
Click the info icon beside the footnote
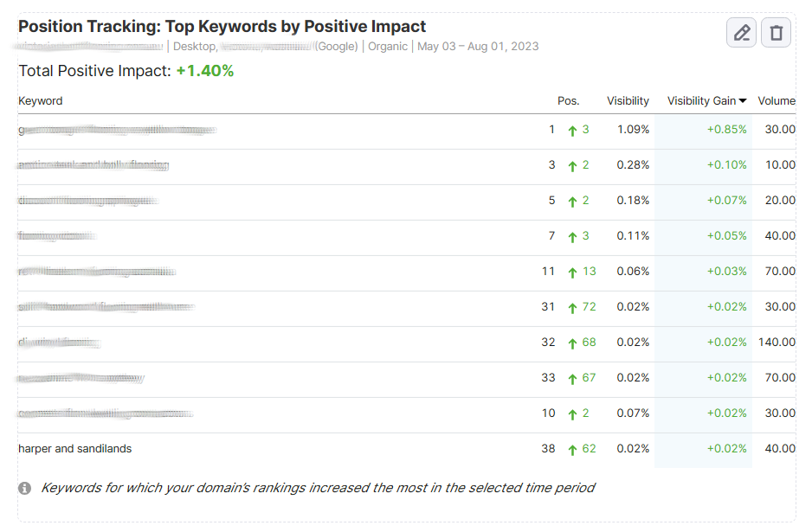coord(25,489)
